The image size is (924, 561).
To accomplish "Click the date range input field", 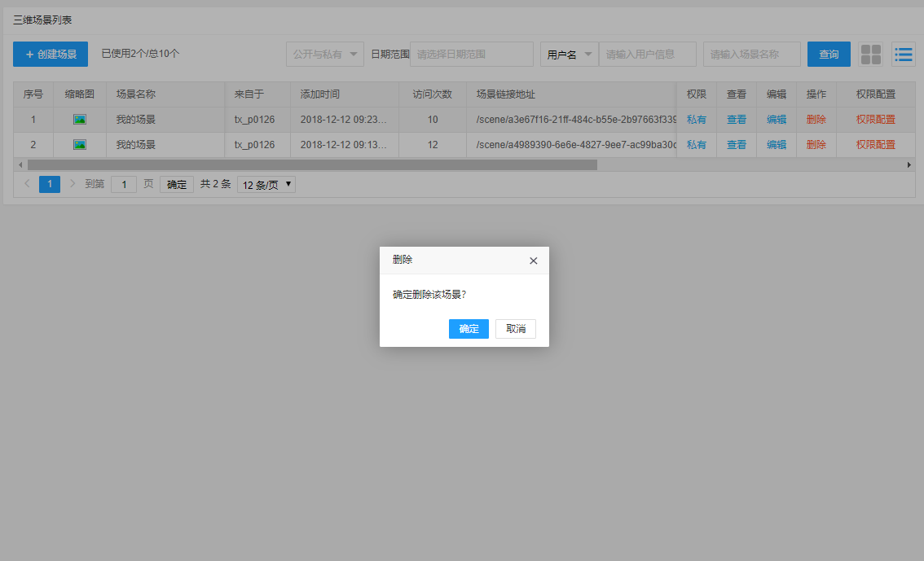I will [471, 55].
